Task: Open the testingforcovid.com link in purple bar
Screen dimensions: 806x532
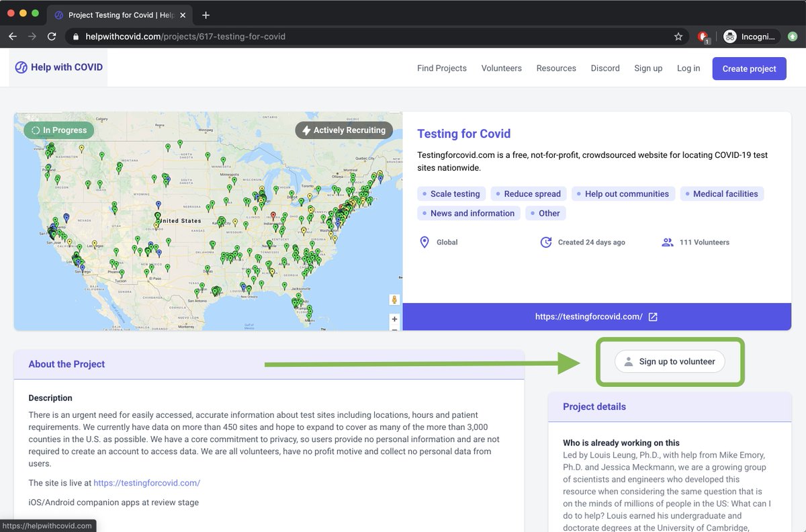Action: (x=589, y=316)
